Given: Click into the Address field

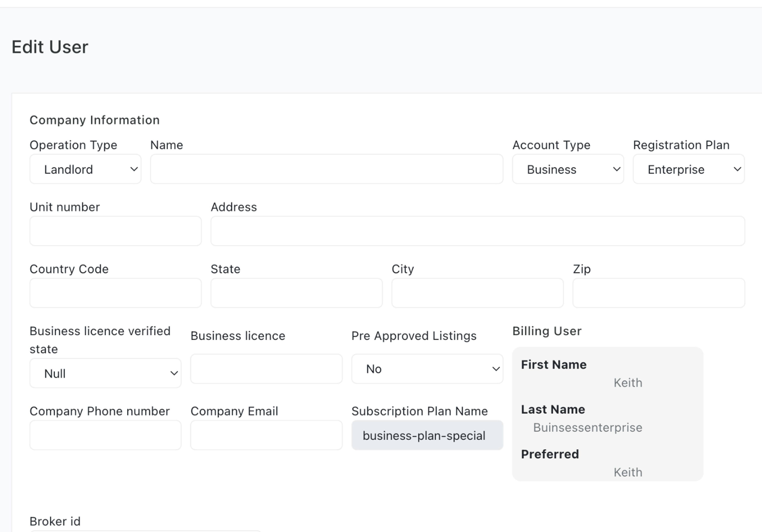Looking at the screenshot, I should click(478, 231).
